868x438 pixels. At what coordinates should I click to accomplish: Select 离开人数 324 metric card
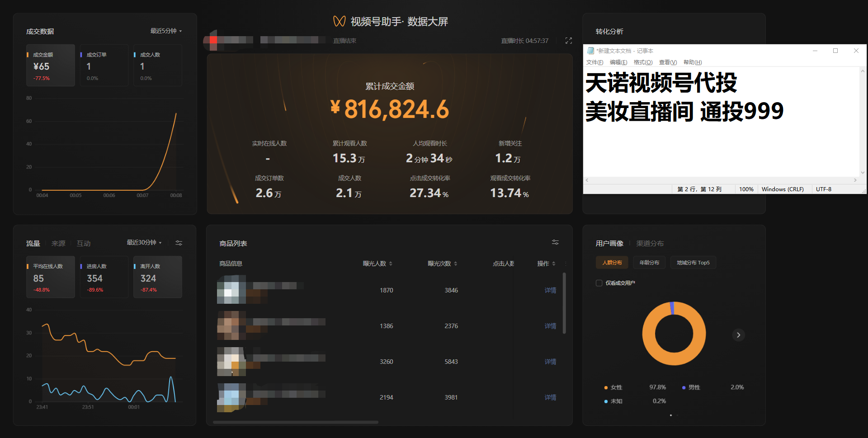158,277
